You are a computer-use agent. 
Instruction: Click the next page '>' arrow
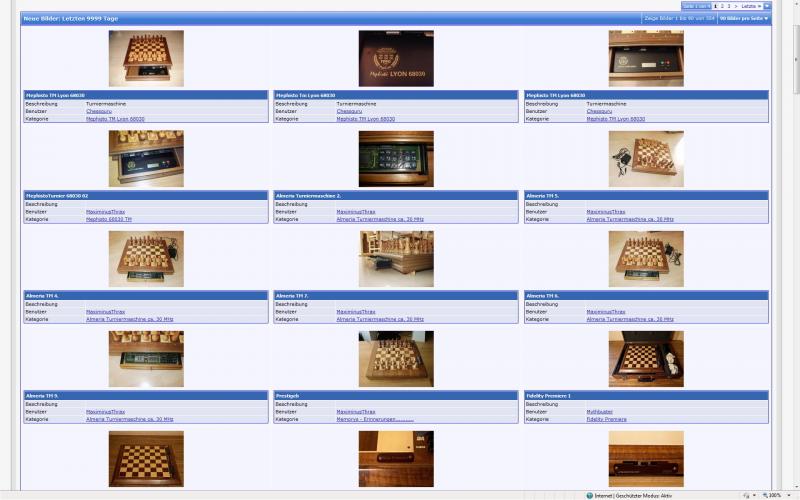(736, 6)
